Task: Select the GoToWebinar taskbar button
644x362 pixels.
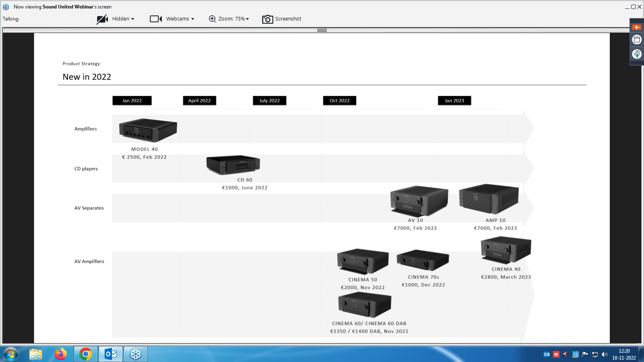Action: click(x=136, y=354)
